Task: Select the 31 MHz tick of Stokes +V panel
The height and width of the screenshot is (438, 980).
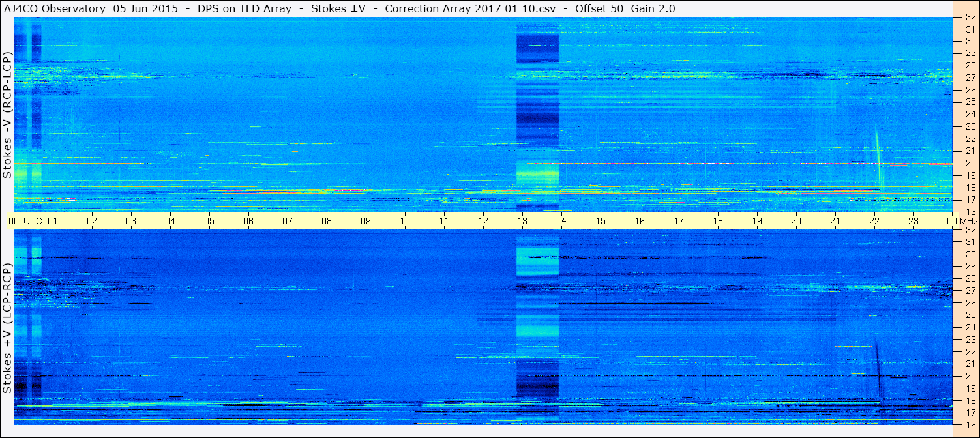Action: [x=970, y=242]
